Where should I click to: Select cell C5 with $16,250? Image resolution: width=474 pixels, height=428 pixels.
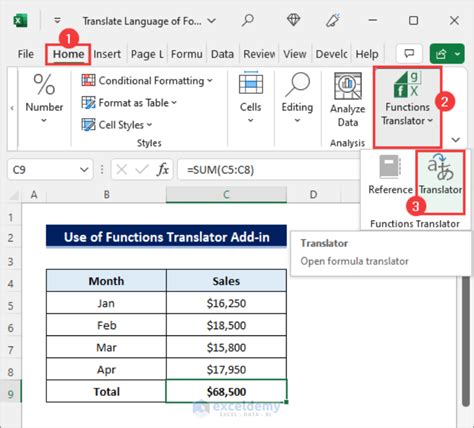[x=226, y=303]
